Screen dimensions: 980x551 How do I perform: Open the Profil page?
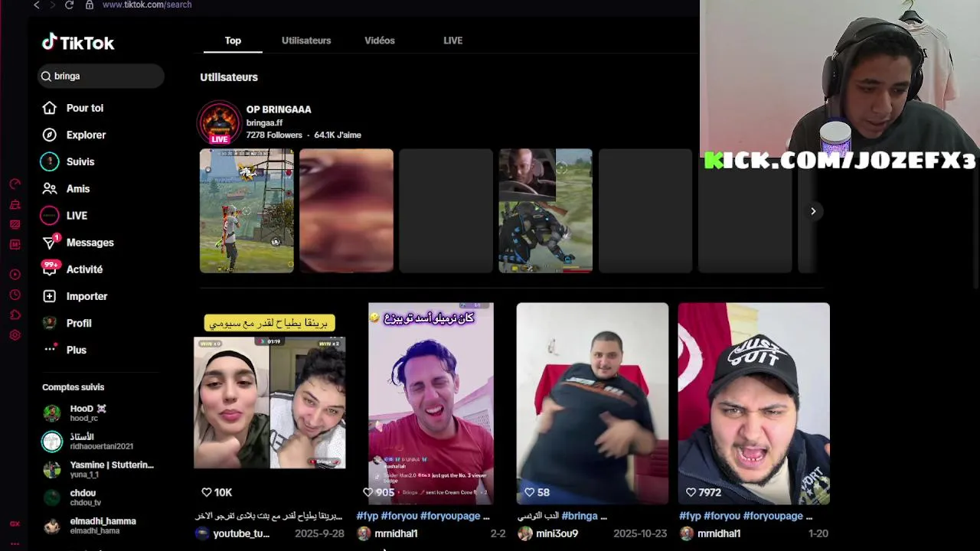coord(67,323)
